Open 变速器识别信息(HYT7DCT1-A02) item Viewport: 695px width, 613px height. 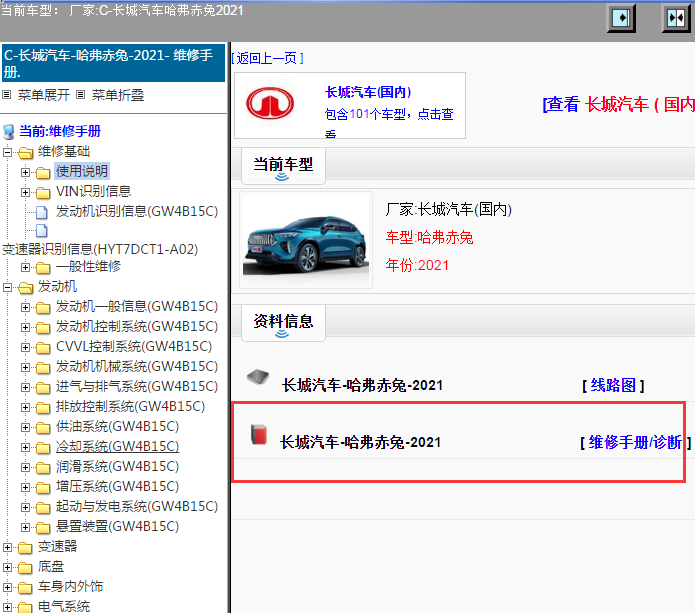[100, 249]
